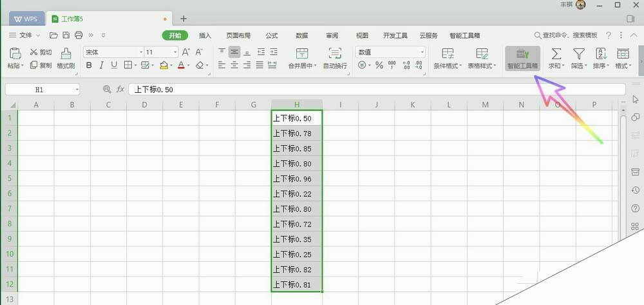Screen dimensions: 644x305
Task: Click the Paste (粘贴) clipboard icon
Action: [15, 54]
